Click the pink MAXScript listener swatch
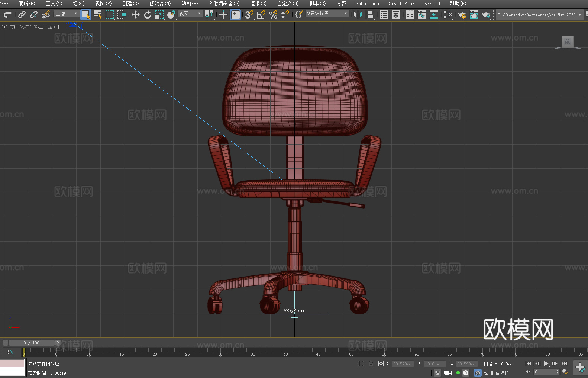The width and height of the screenshot is (588, 378). tap(12, 364)
